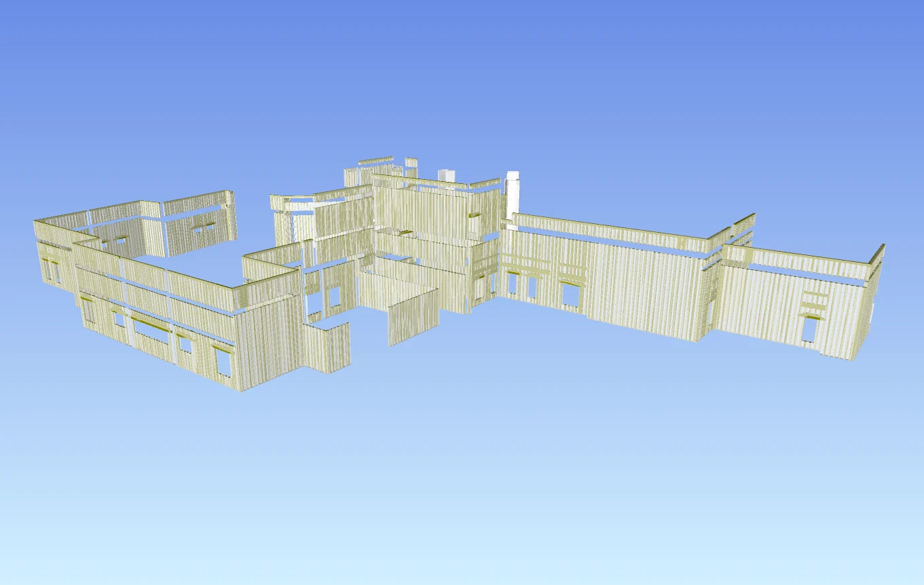Click the topmost small wall segment on roof
924x585 pixels.
(375, 162)
